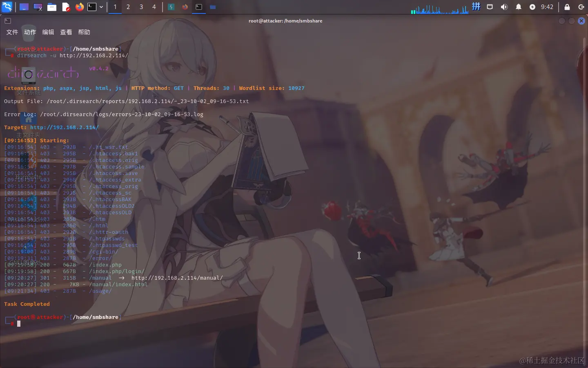
Task: Expand the terminal launcher dropdown arrow
Action: tap(101, 7)
